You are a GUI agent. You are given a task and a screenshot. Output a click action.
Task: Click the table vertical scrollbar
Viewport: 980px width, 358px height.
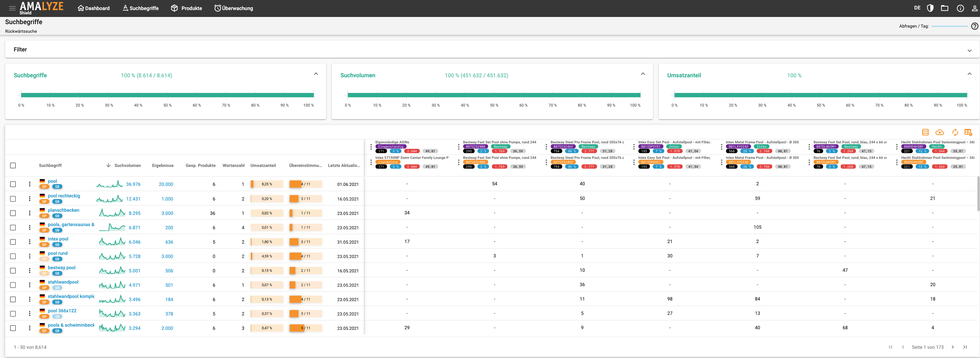click(x=978, y=193)
